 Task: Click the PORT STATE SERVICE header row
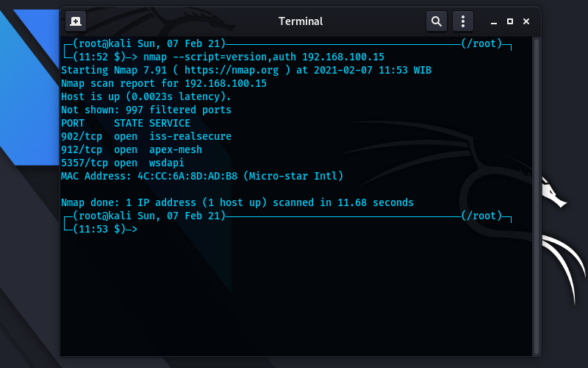(x=126, y=123)
